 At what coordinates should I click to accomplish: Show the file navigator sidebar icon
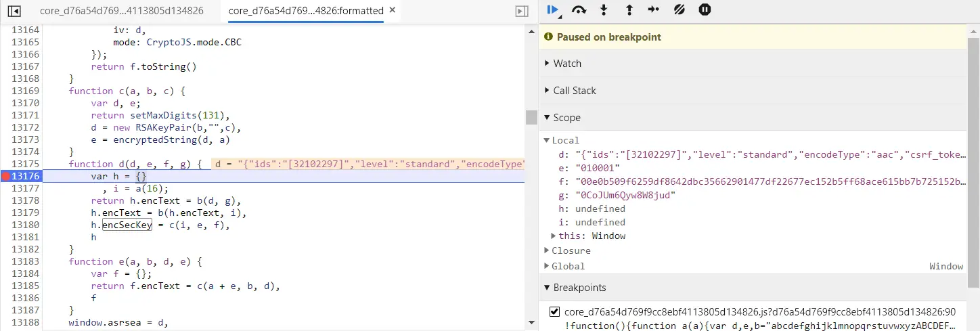pyautogui.click(x=14, y=11)
